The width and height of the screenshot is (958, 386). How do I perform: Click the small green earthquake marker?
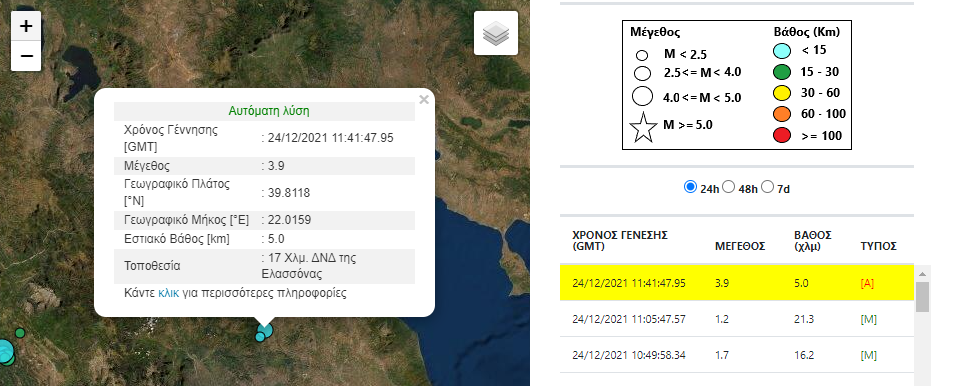point(20,333)
